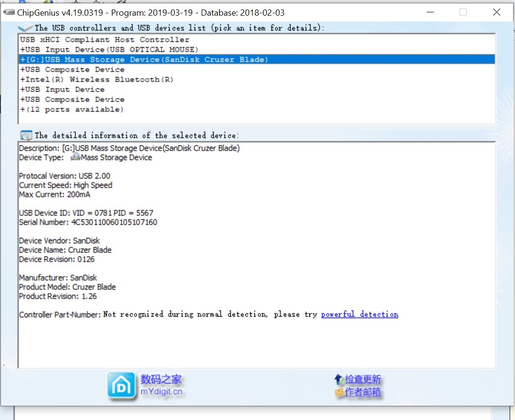Click the Max Current: 200mA line

coord(55,195)
